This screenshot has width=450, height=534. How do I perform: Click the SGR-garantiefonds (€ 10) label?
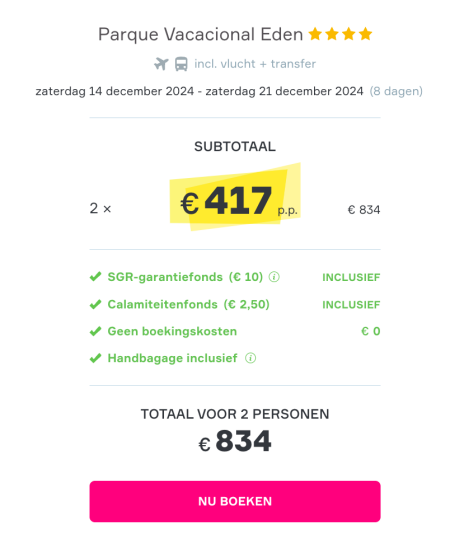pyautogui.click(x=185, y=277)
